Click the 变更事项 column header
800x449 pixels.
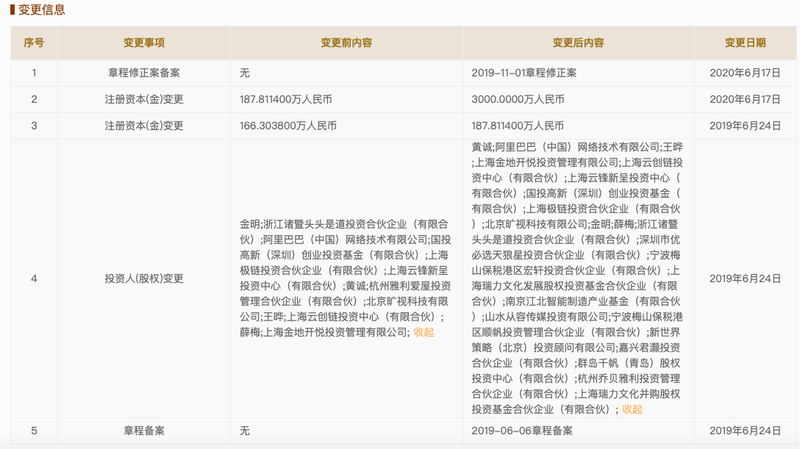click(144, 43)
